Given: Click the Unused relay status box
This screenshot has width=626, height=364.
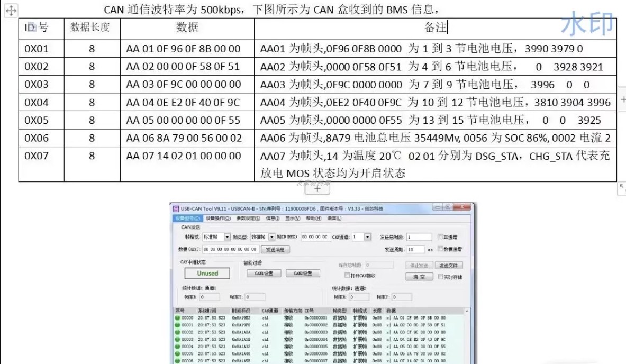Looking at the screenshot, I should [207, 274].
